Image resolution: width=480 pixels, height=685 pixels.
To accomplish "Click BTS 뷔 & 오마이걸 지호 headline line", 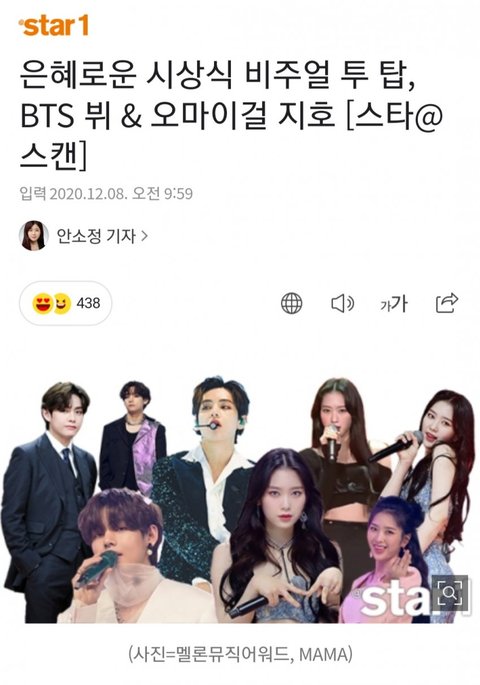I will pyautogui.click(x=231, y=116).
